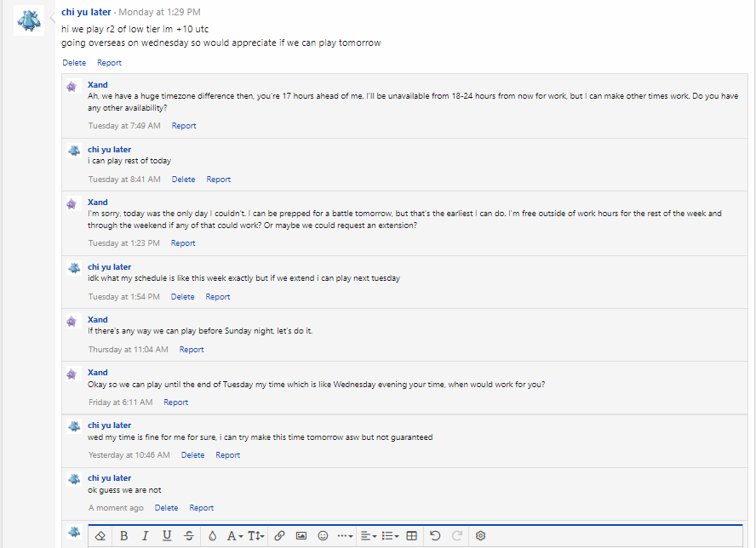Undo the last editor action
This screenshot has width=756, height=548.
pos(435,536)
